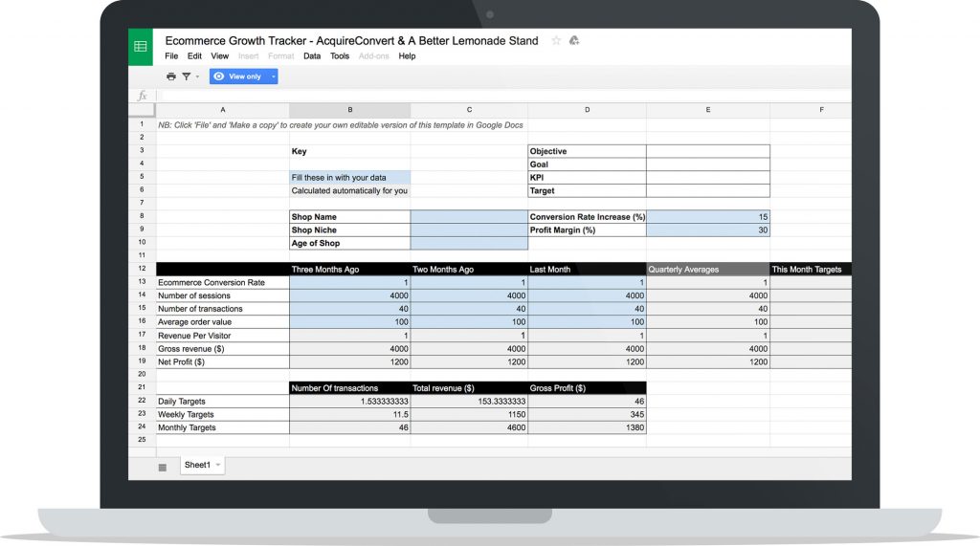This screenshot has height=546, width=980.
Task: Click the greyed-out Insert menu
Action: point(248,56)
